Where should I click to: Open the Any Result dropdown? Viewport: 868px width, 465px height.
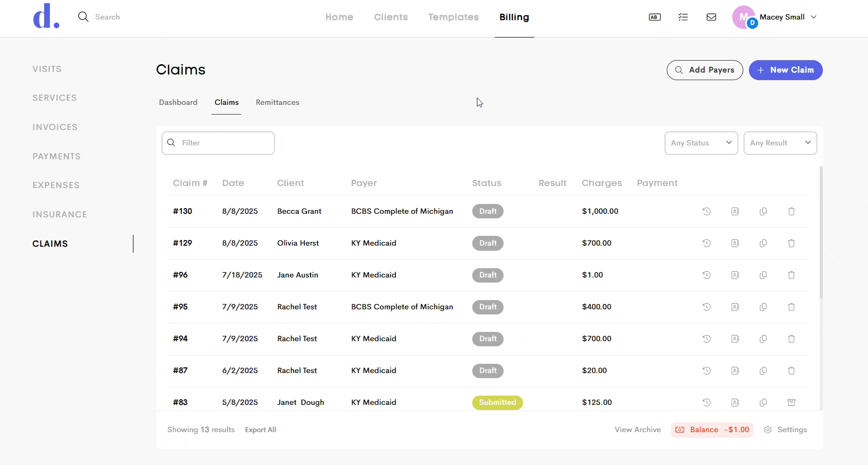pos(780,143)
